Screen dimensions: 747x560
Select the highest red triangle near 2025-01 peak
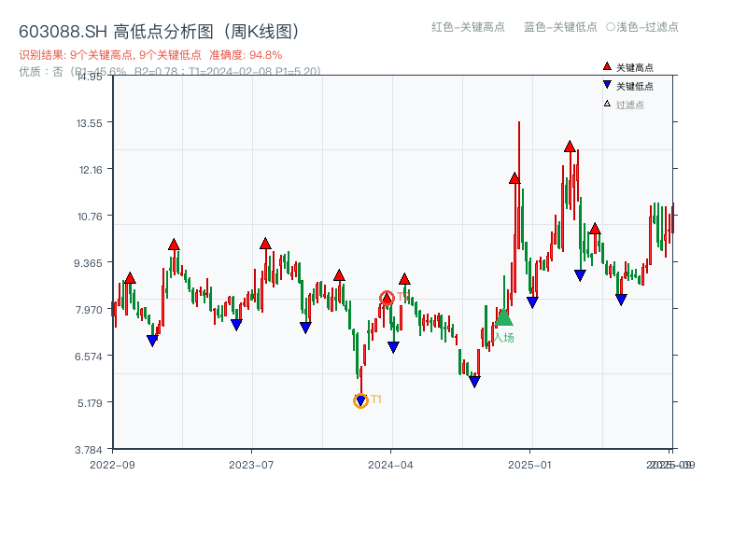point(570,146)
